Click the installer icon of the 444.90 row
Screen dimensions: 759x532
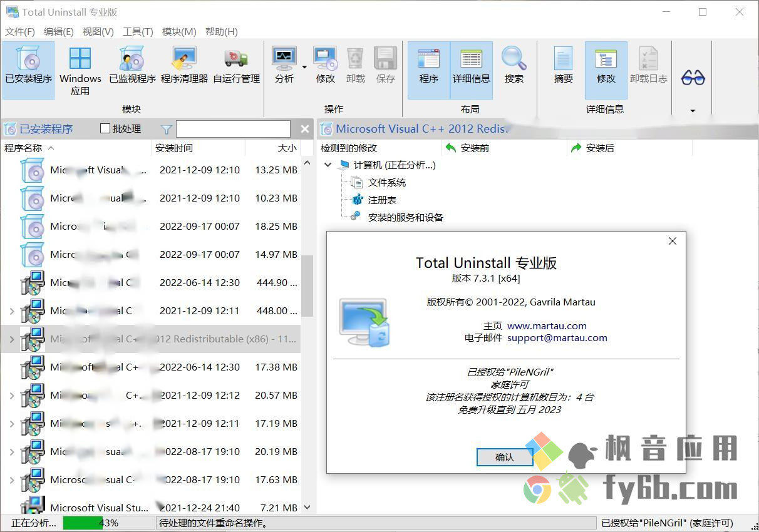pyautogui.click(x=33, y=282)
